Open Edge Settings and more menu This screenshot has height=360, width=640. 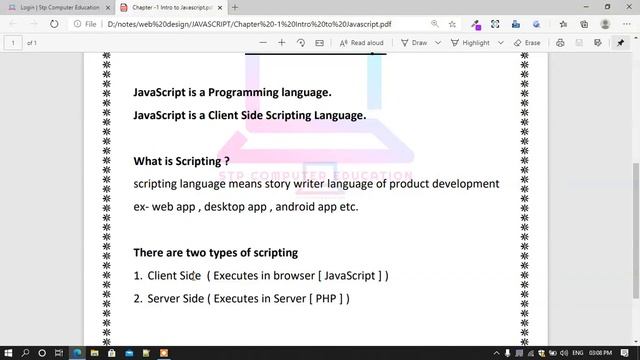tap(627, 24)
